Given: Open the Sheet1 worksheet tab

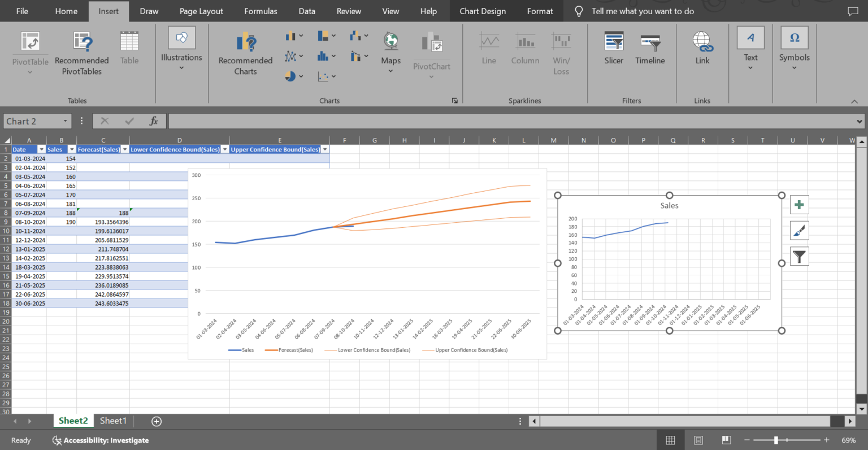Looking at the screenshot, I should click(x=113, y=421).
